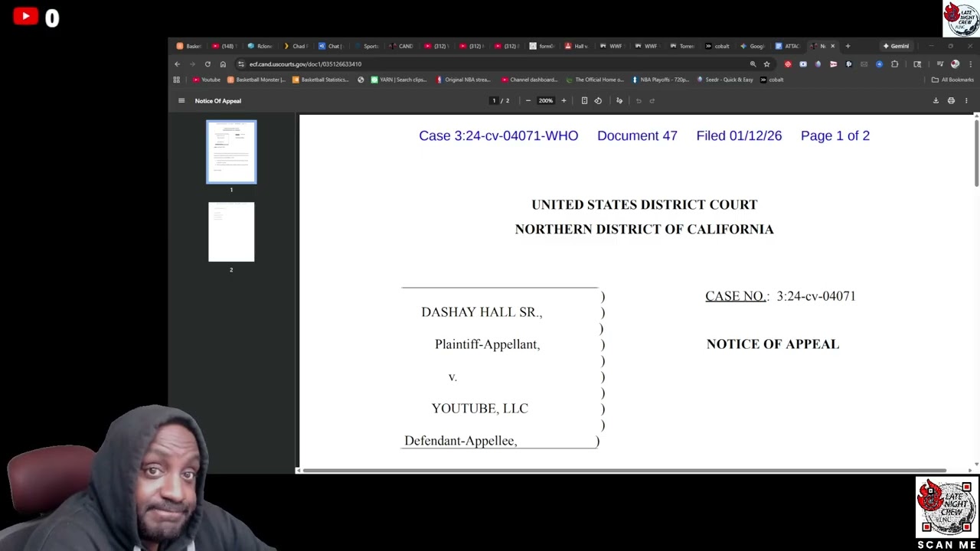Open a new browser tab with the plus

click(848, 46)
